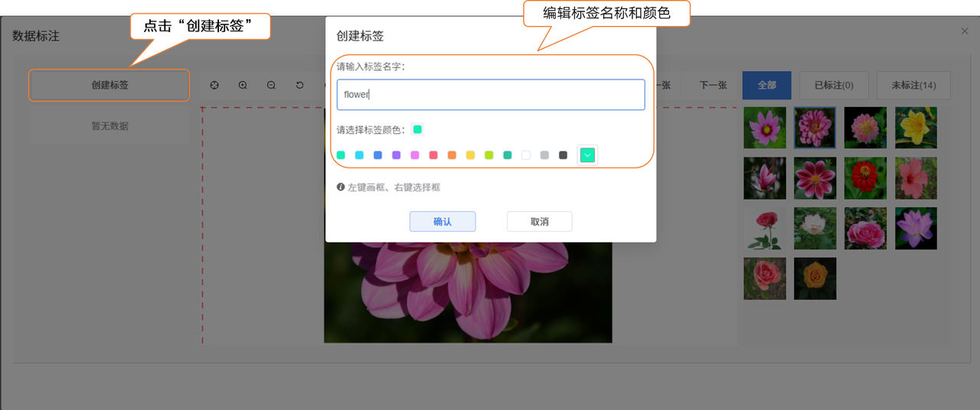Click the 取消 button
Screen dimensions: 980x410
[539, 222]
